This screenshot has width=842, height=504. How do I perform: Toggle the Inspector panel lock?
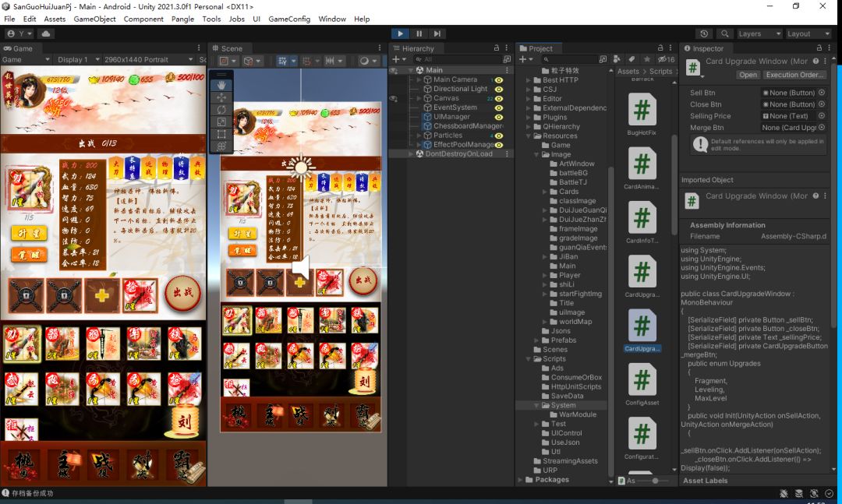click(x=820, y=48)
